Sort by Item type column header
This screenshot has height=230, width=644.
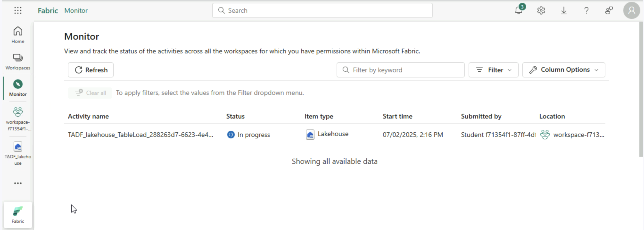pyautogui.click(x=319, y=116)
